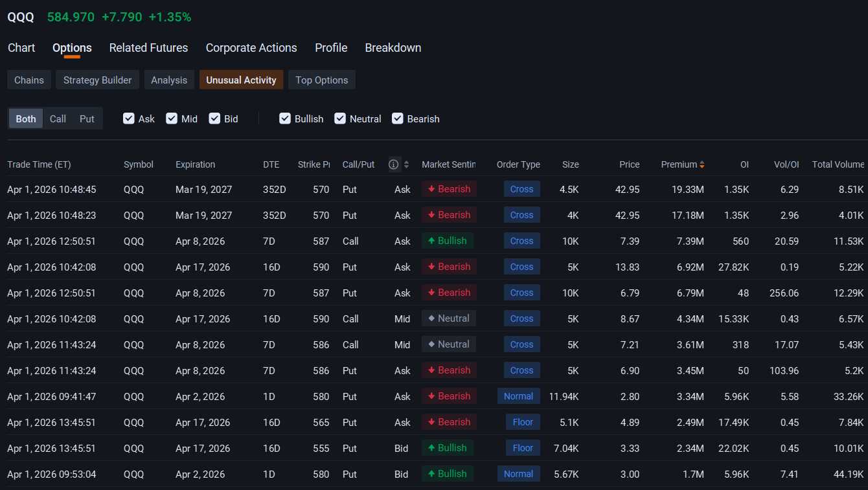Uncheck the Neutral sentiment filter
The width and height of the screenshot is (868, 490).
[x=340, y=118]
